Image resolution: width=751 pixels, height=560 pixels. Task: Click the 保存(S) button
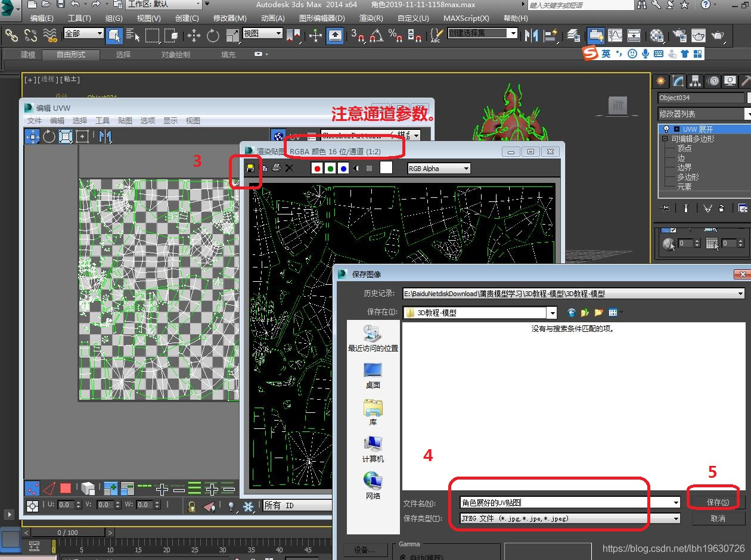click(x=718, y=502)
